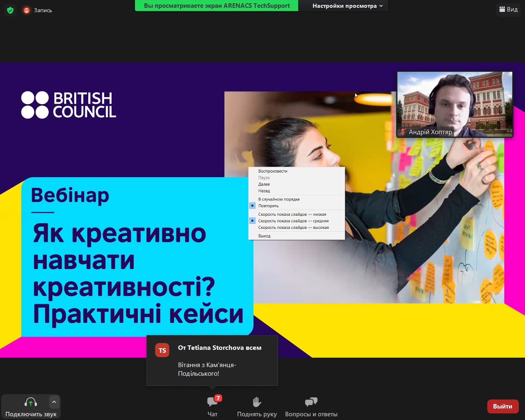Click the Raise Hand icon
Viewport: 525px width, 420px height.
257,402
